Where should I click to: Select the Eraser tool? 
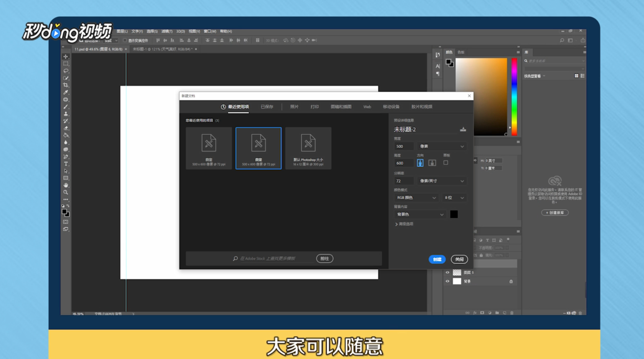(x=66, y=128)
